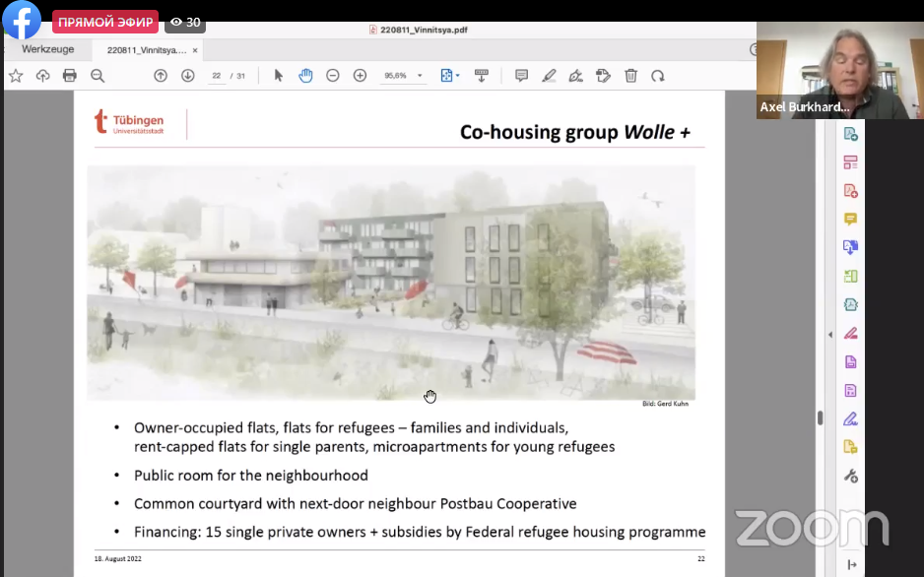924x577 pixels.
Task: Go to next page with down arrow
Action: coord(187,76)
